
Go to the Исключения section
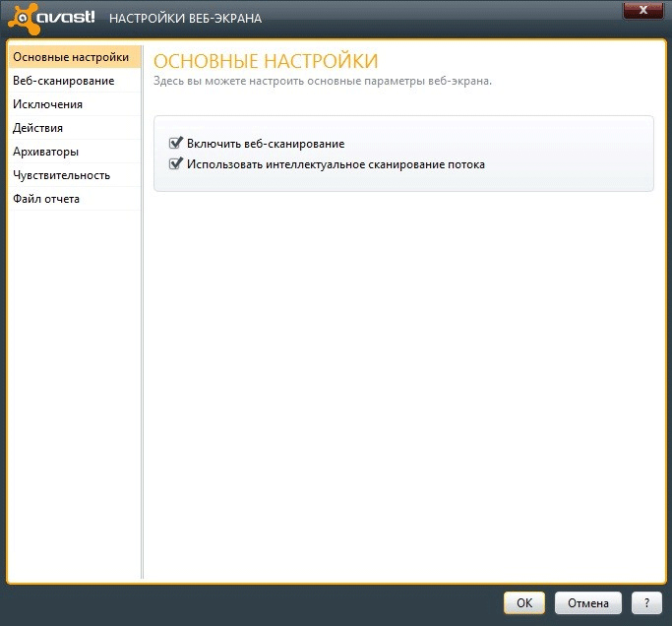coord(47,104)
